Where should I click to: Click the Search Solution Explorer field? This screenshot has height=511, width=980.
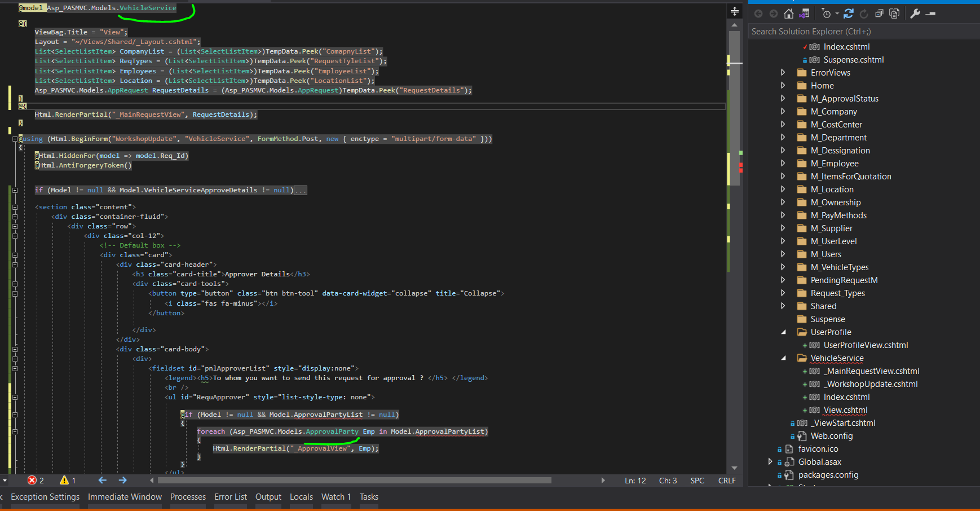click(x=864, y=32)
